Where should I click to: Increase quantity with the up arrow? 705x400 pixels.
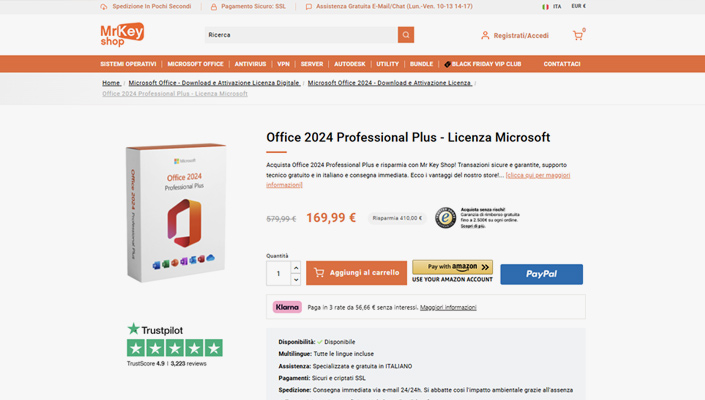point(296,267)
